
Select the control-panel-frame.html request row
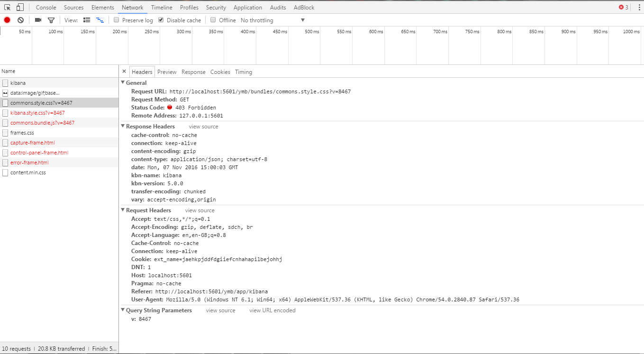(59, 153)
